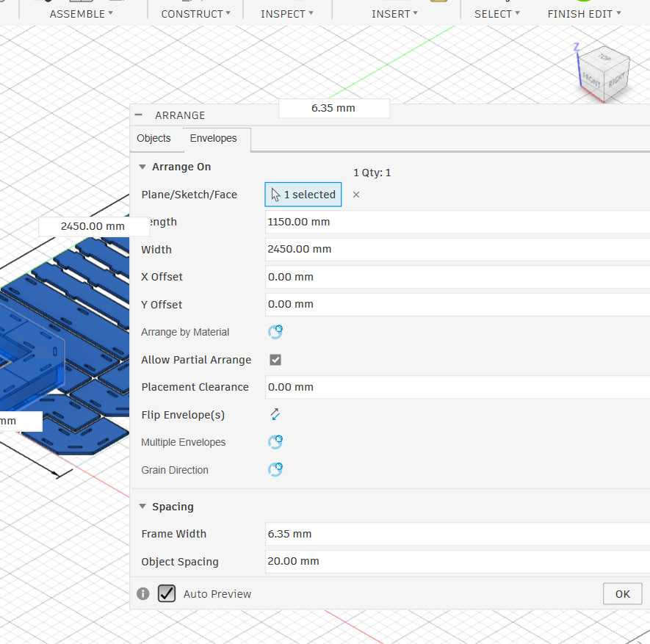Toggle the Multiple Envelopes icon
This screenshot has height=644, width=650.
point(275,442)
